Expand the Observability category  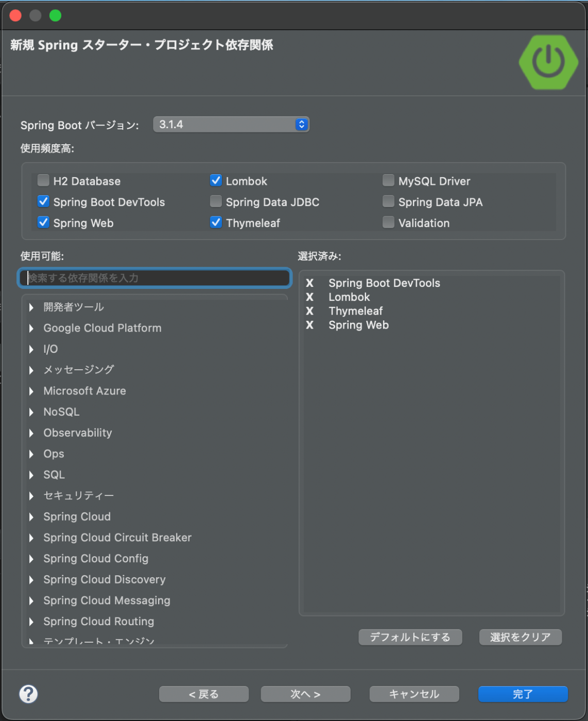coord(31,433)
